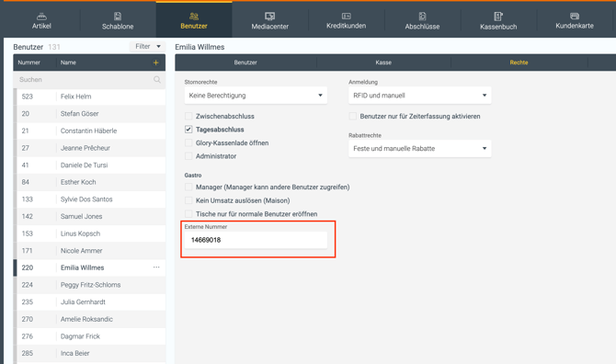Image resolution: width=616 pixels, height=364 pixels.
Task: Check Benutzer nur für Zeiterfassung aktivieren
Action: 353,116
